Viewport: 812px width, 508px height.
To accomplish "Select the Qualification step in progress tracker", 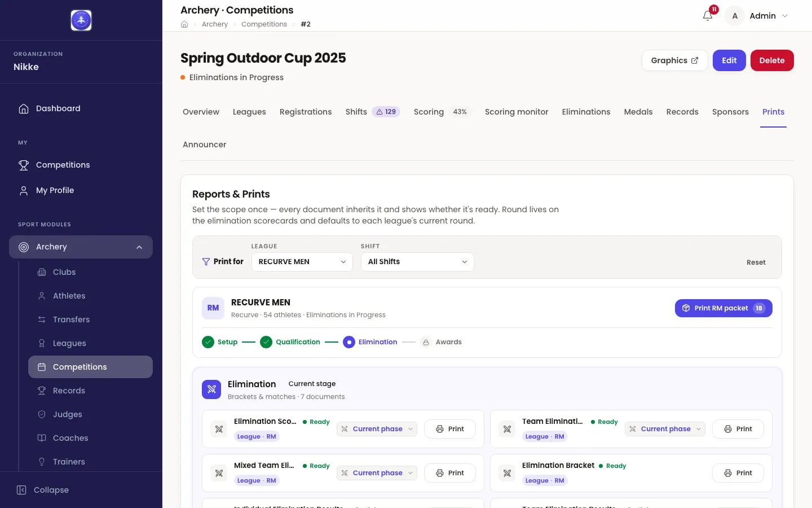I will [290, 342].
